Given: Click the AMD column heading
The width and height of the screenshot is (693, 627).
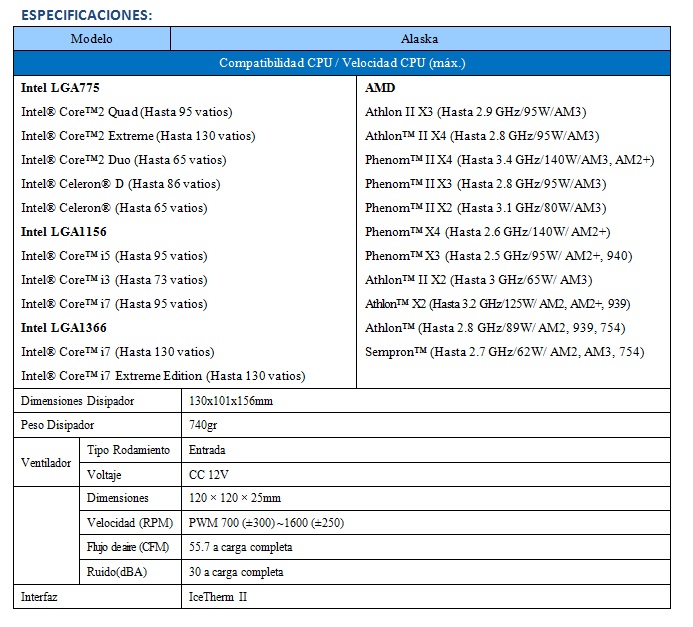Looking at the screenshot, I should 380,88.
